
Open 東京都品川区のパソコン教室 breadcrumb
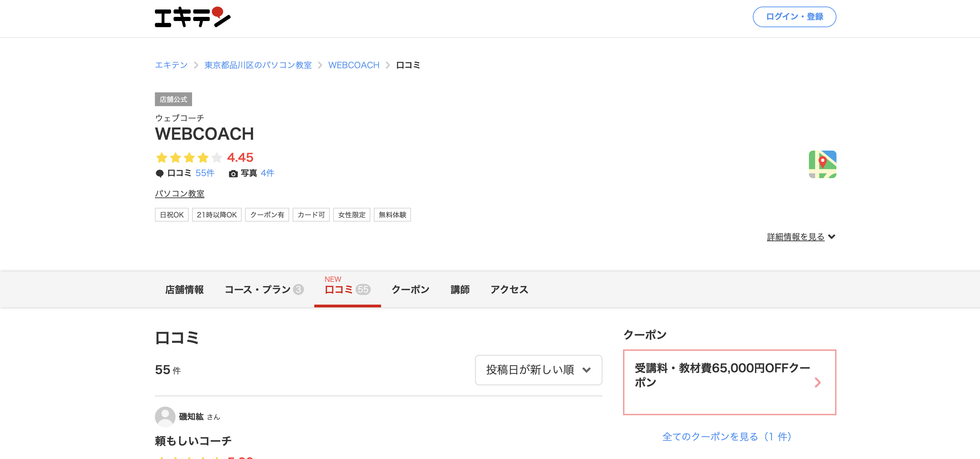[258, 65]
